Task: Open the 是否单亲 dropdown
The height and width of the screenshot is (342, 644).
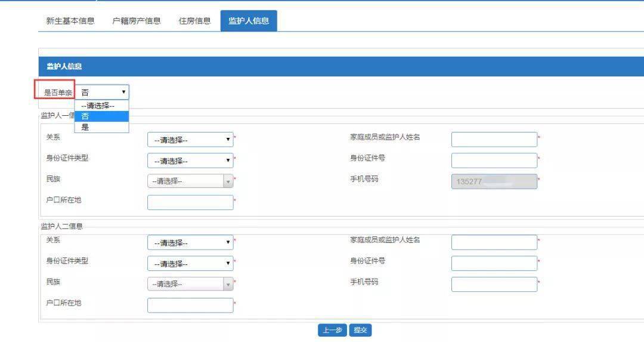Action: pos(102,92)
